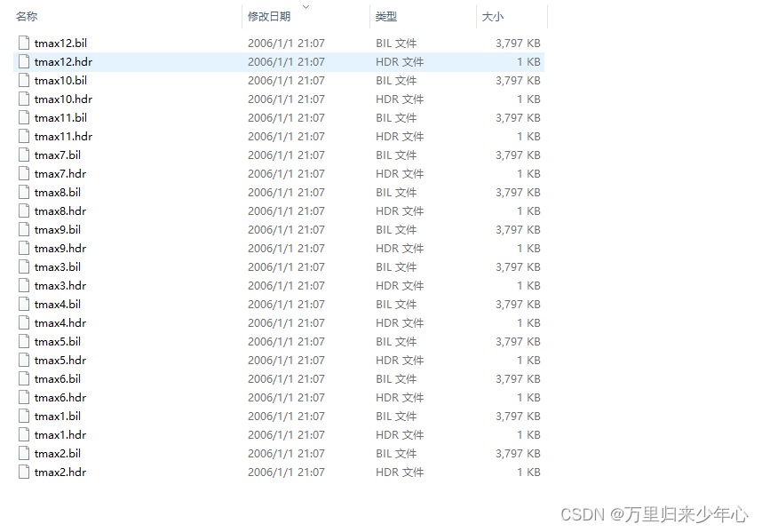Screen dimensions: 762x532
Task: Select file name tmax9.hdr
Action: coord(60,249)
